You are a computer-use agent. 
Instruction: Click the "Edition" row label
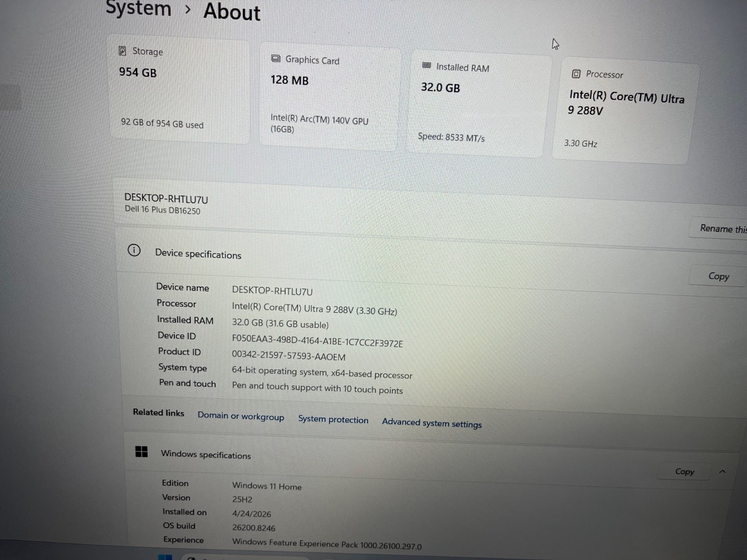click(175, 483)
